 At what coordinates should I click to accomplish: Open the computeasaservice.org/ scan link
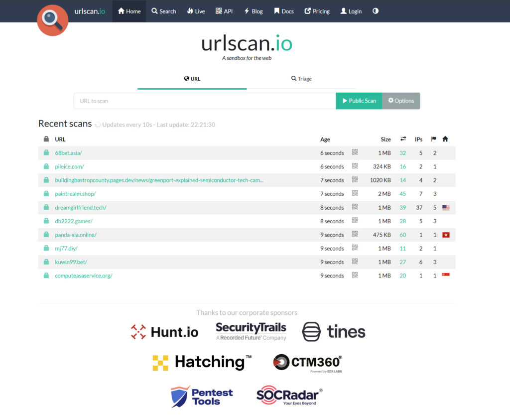[x=84, y=276]
